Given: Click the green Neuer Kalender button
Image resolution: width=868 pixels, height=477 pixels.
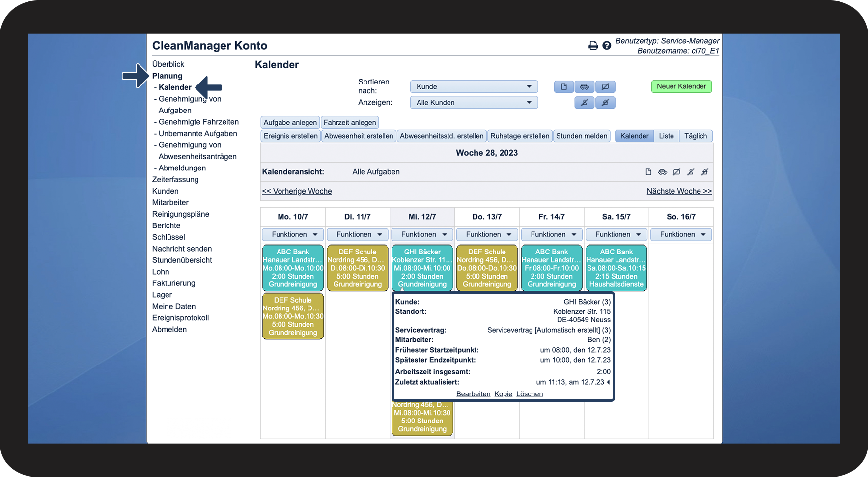Looking at the screenshot, I should click(681, 86).
